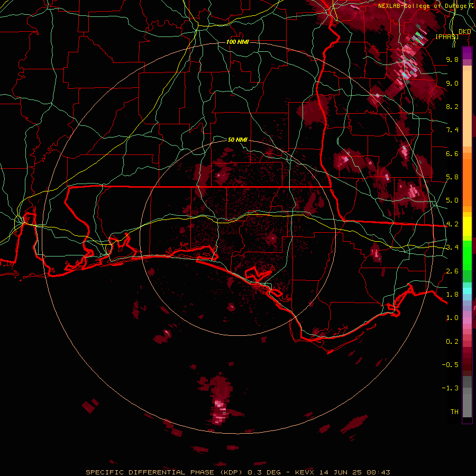Click "SPECIFIC DIFFERENTIAL PHASE" in the caption
The height and width of the screenshot is (476, 476).
coord(150,472)
